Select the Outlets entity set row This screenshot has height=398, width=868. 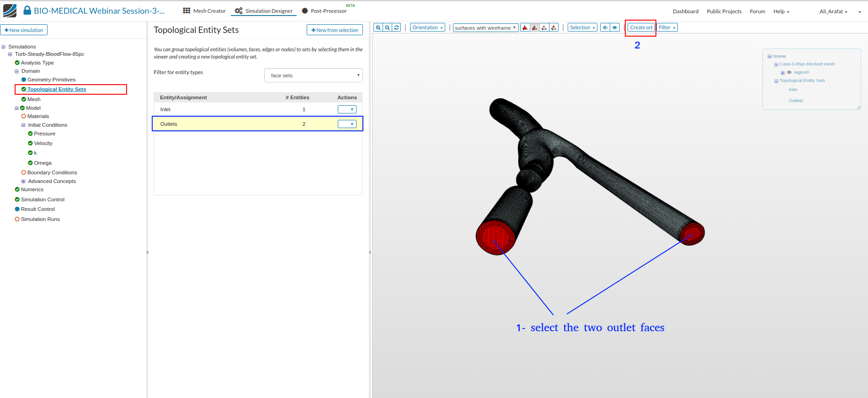(258, 124)
